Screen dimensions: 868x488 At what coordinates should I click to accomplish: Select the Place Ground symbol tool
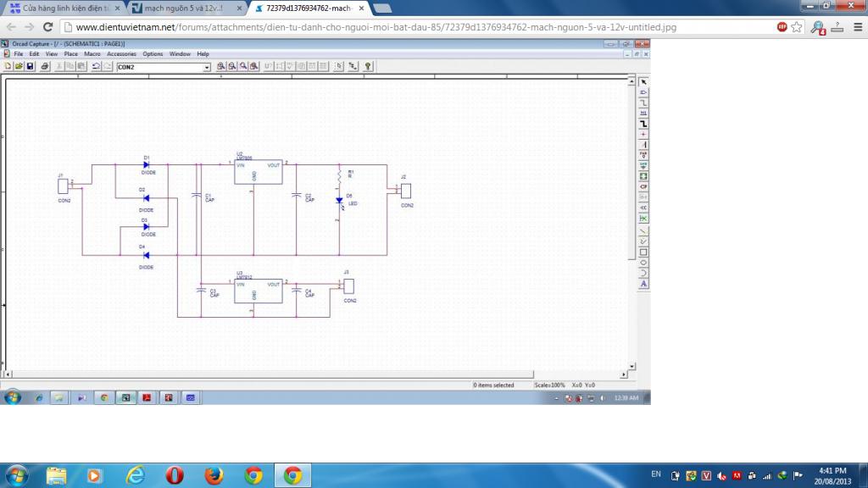click(643, 166)
